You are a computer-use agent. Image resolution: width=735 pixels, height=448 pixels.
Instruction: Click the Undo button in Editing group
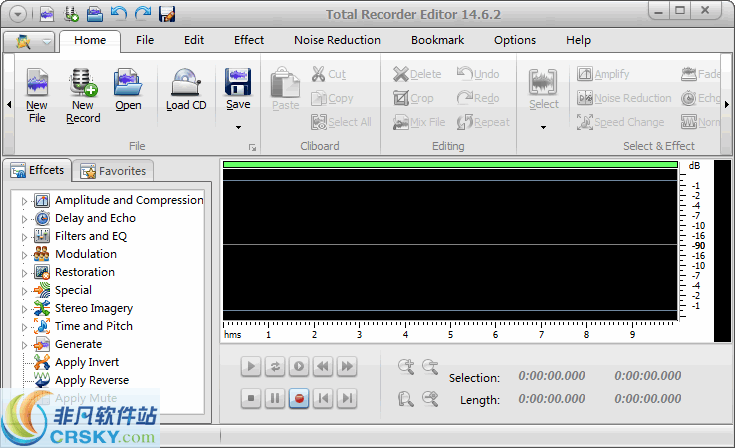click(478, 74)
